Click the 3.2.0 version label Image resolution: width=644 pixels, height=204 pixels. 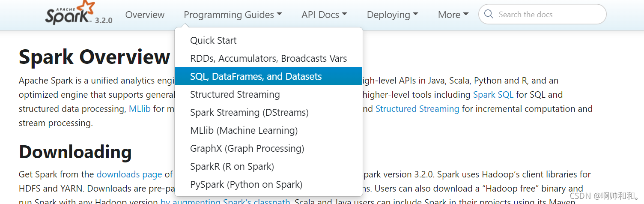coord(104,20)
